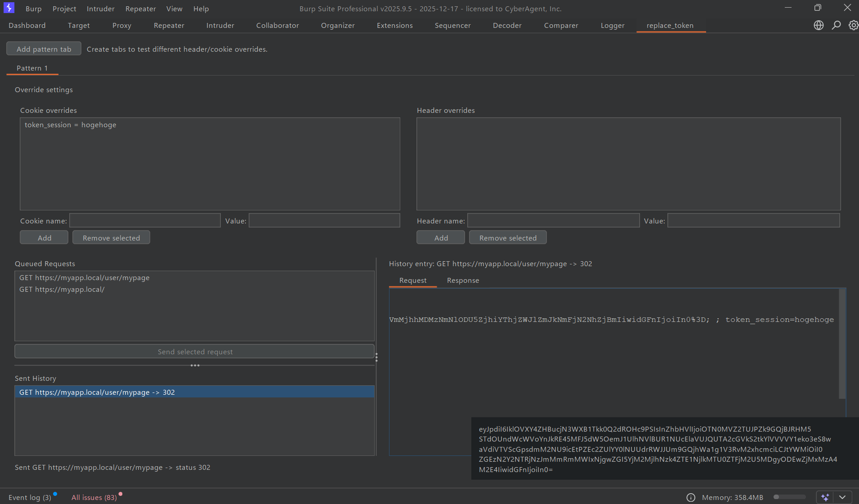Switch to the Repeater tool tab
859x504 pixels.
[x=169, y=25]
